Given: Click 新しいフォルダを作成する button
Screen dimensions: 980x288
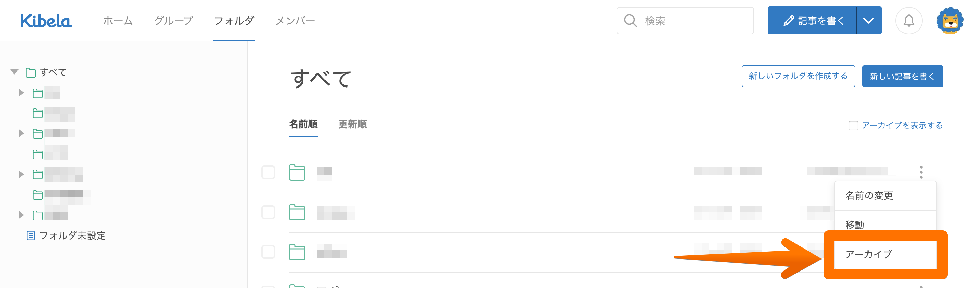Looking at the screenshot, I should (798, 76).
